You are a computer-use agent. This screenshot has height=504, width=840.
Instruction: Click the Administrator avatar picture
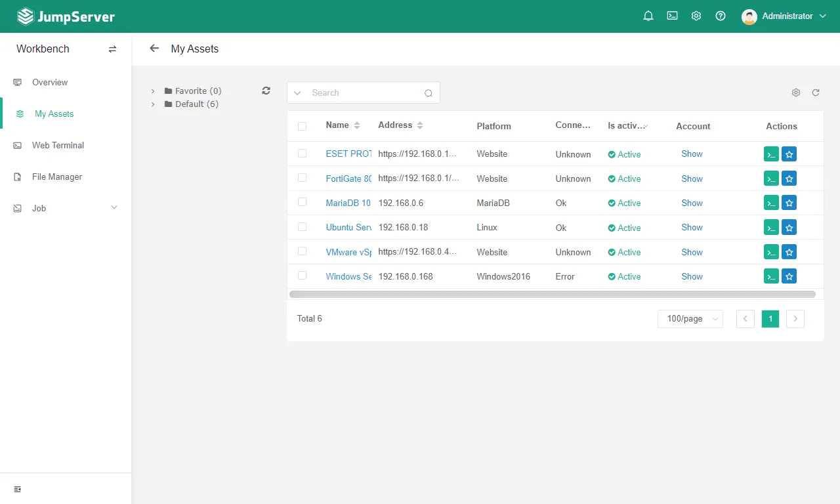[x=749, y=16]
